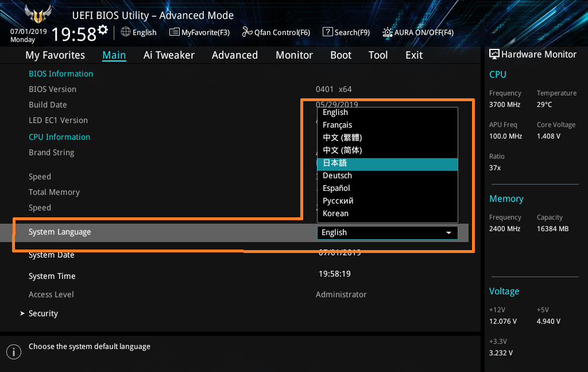Click the 3700 MHz CPU frequency value
Viewport: 588px width, 372px height.
pos(504,105)
